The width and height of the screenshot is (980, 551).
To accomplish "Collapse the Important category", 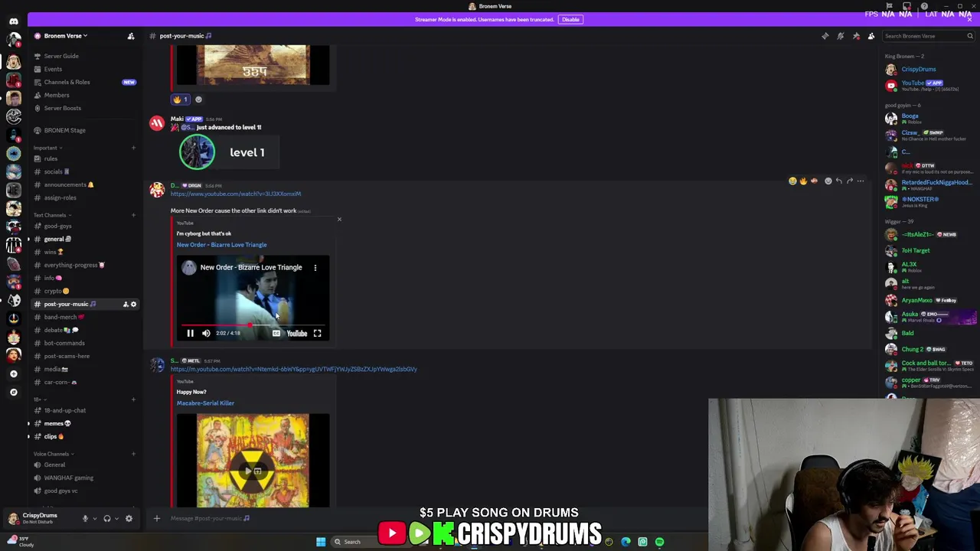I will click(x=46, y=148).
